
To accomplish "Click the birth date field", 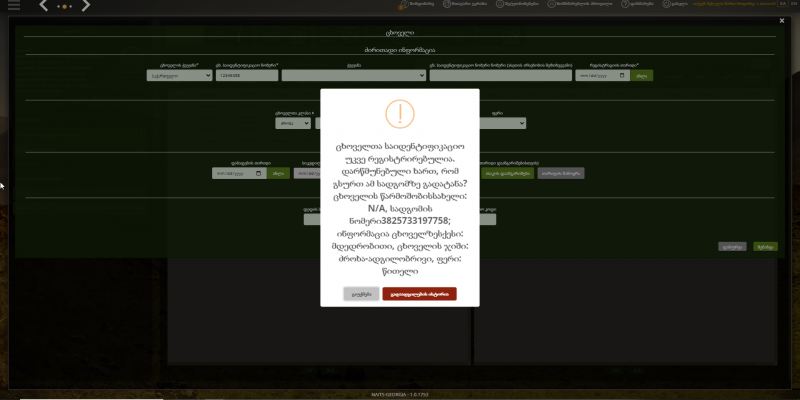I will point(239,173).
